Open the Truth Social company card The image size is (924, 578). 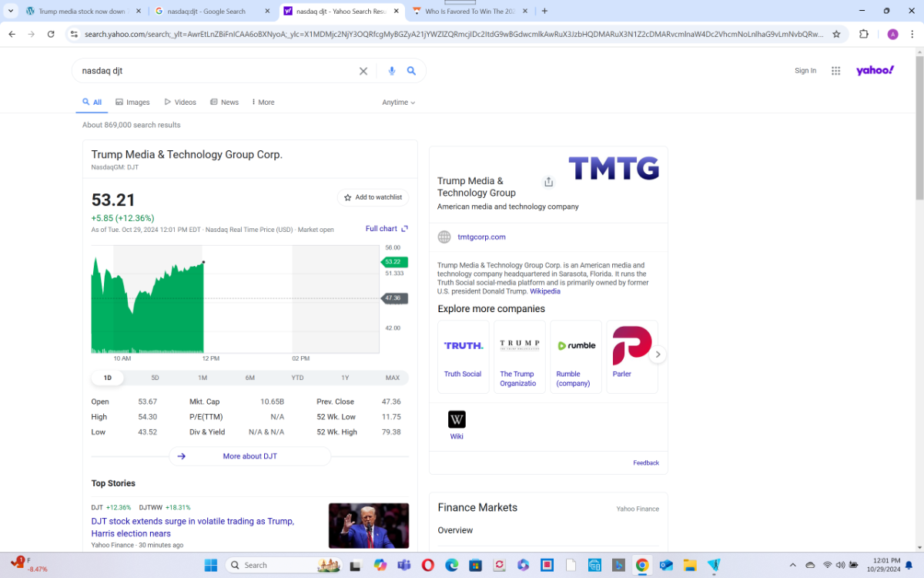tap(463, 357)
